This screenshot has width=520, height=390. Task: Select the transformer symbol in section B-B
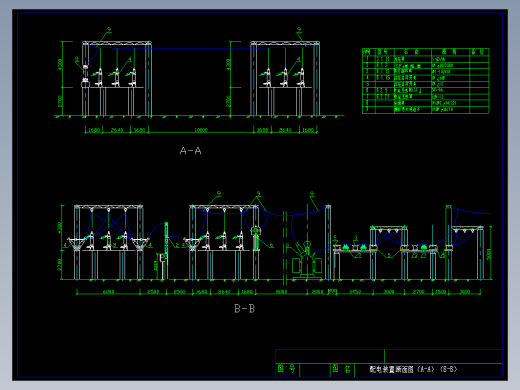tap(307, 260)
